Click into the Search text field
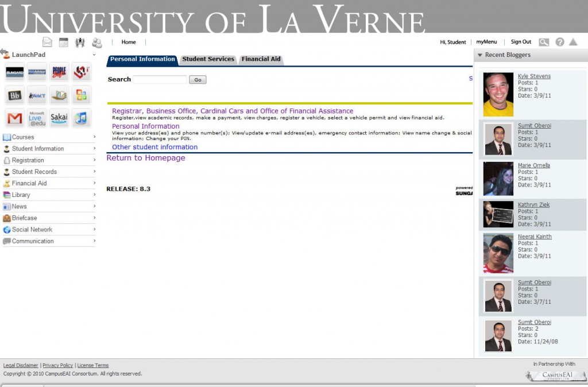588x387 pixels. tap(160, 80)
